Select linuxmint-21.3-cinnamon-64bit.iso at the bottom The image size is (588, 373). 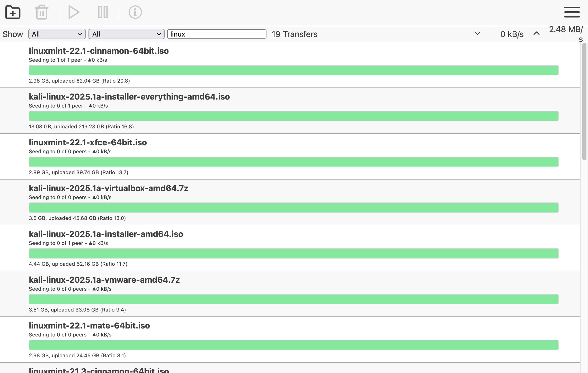click(99, 370)
